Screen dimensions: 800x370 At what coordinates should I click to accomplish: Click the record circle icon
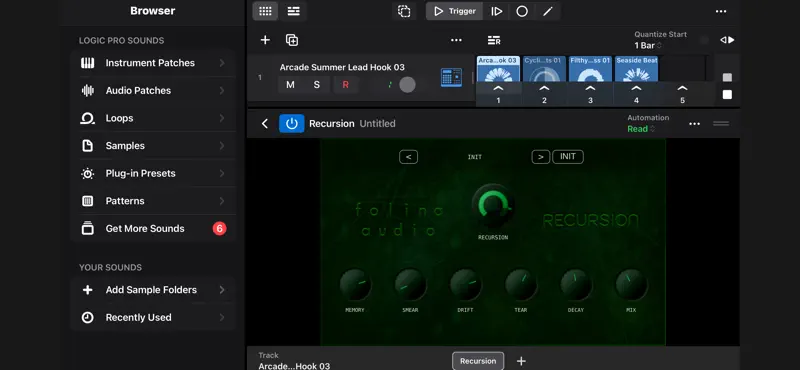pyautogui.click(x=522, y=11)
